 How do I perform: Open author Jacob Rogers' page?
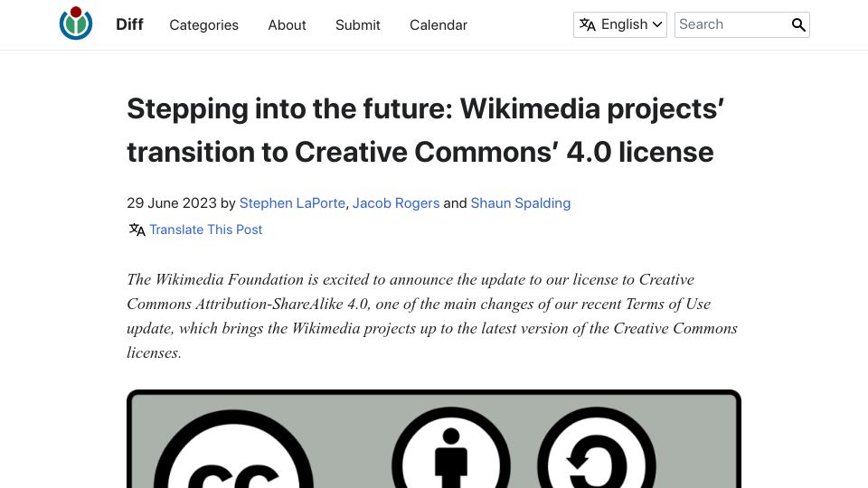point(396,203)
